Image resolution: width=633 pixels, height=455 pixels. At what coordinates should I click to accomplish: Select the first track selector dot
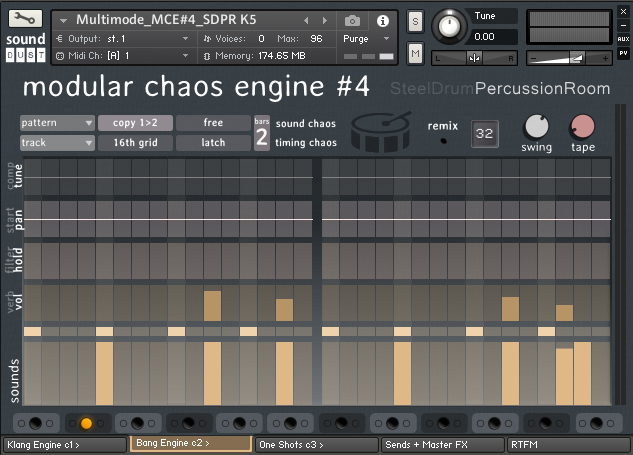36,423
